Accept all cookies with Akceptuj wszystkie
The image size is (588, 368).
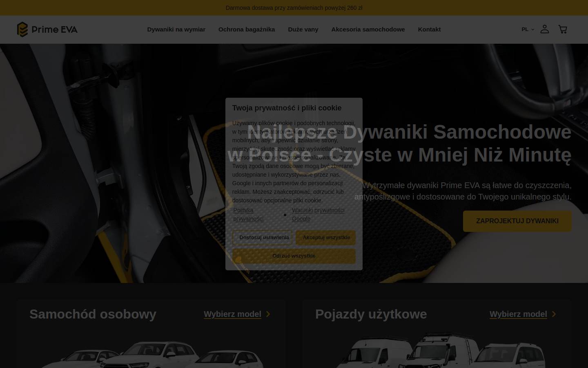tap(326, 238)
